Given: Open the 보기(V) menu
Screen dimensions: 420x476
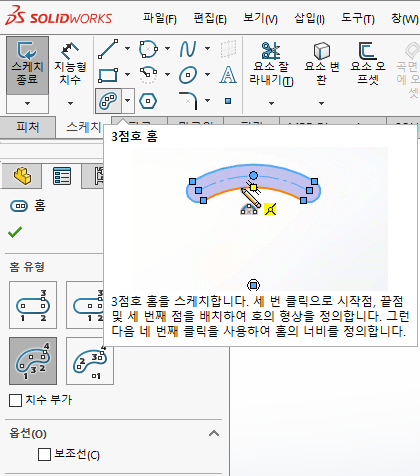Looking at the screenshot, I should (x=260, y=18).
